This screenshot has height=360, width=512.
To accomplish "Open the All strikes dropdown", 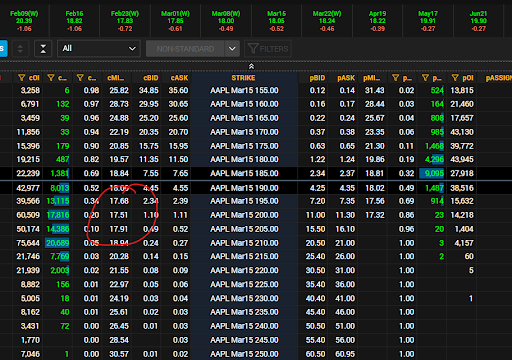I will 99,49.
